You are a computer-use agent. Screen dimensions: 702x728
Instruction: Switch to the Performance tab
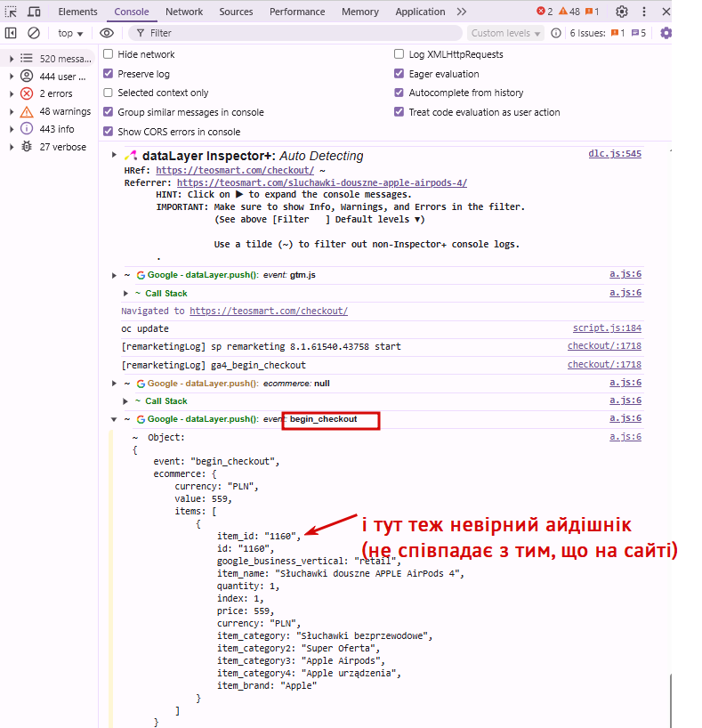point(297,12)
